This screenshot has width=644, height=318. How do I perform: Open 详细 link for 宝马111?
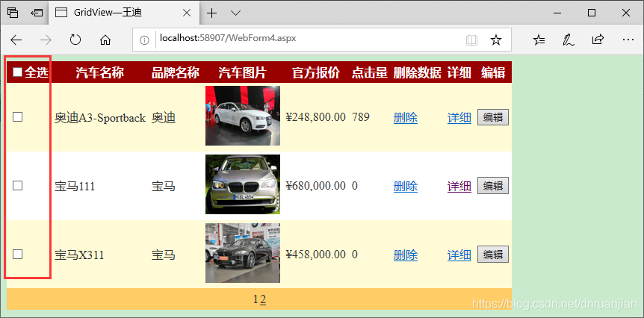pyautogui.click(x=459, y=187)
